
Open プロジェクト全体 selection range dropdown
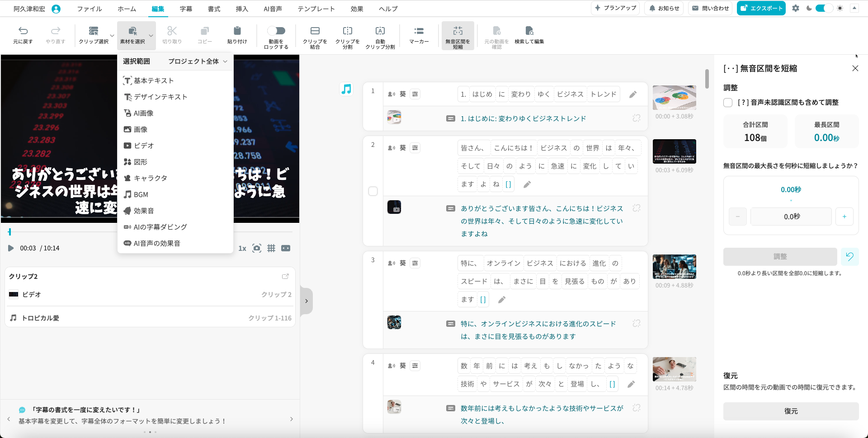click(198, 61)
